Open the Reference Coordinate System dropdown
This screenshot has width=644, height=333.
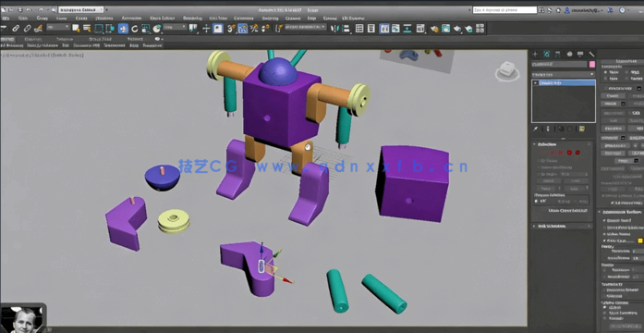coord(176,27)
